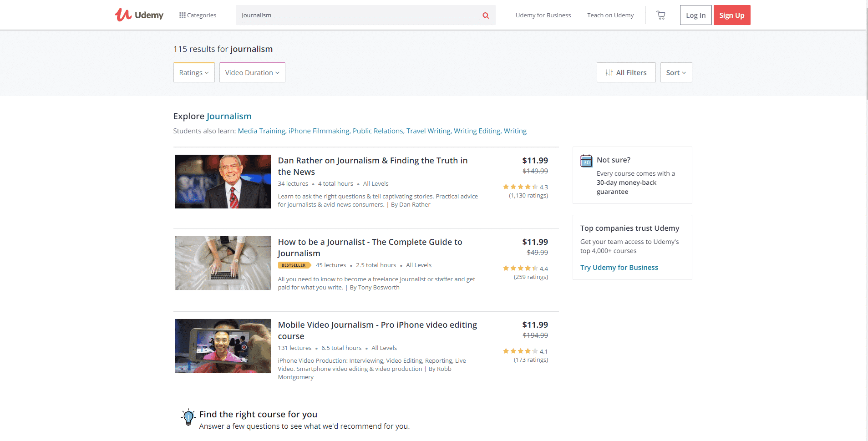
Task: Open the shopping cart
Action: click(661, 15)
